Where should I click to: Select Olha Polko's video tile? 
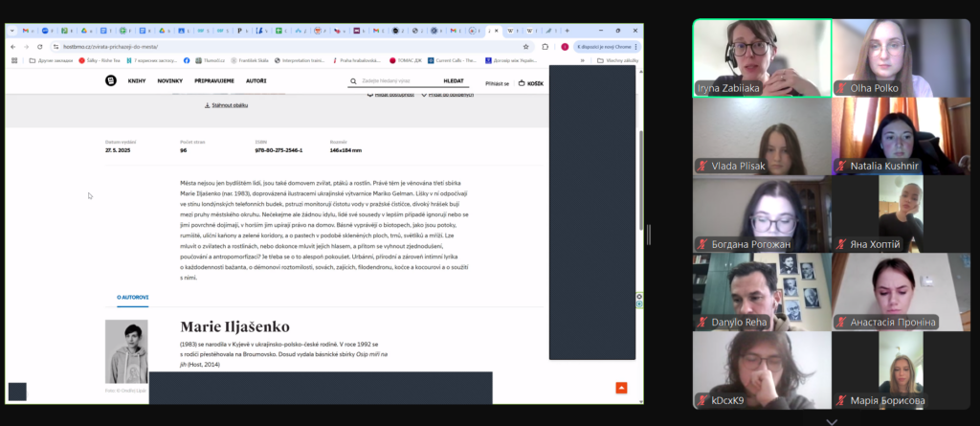pos(902,57)
